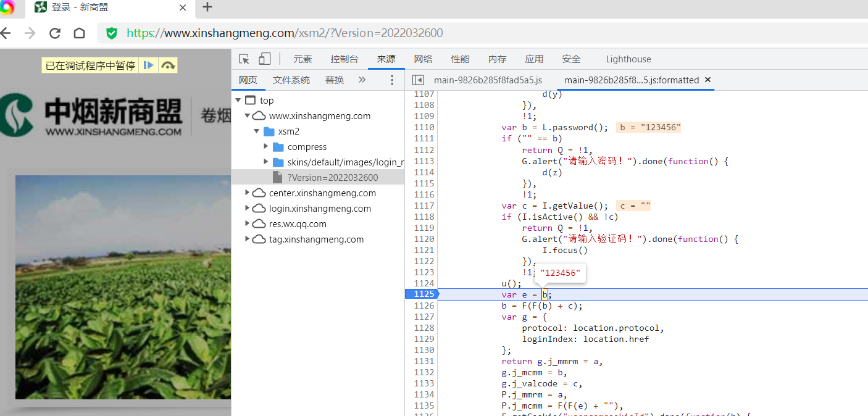Viewport: 868px width, 416px height.
Task: Click inline value c = ""
Action: (x=633, y=206)
